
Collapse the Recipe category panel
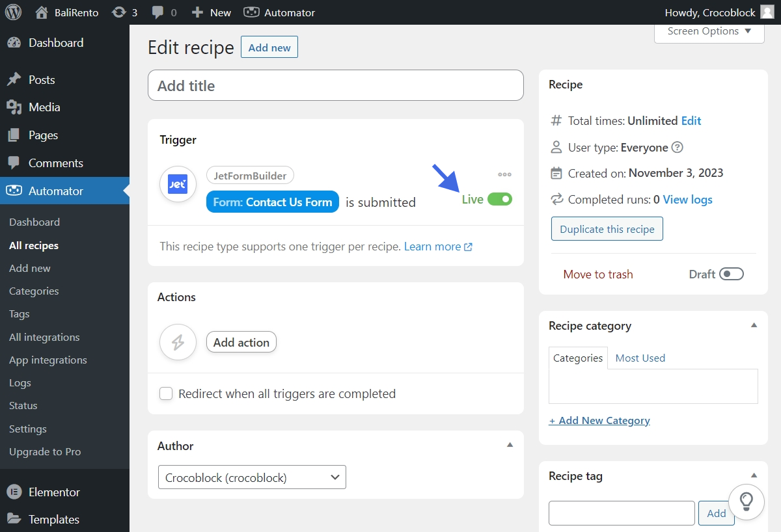(x=754, y=325)
